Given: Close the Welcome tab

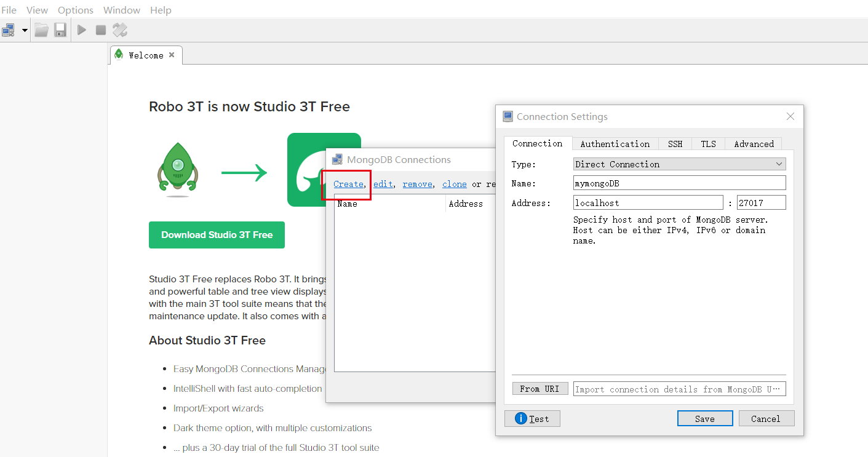Looking at the screenshot, I should 172,55.
